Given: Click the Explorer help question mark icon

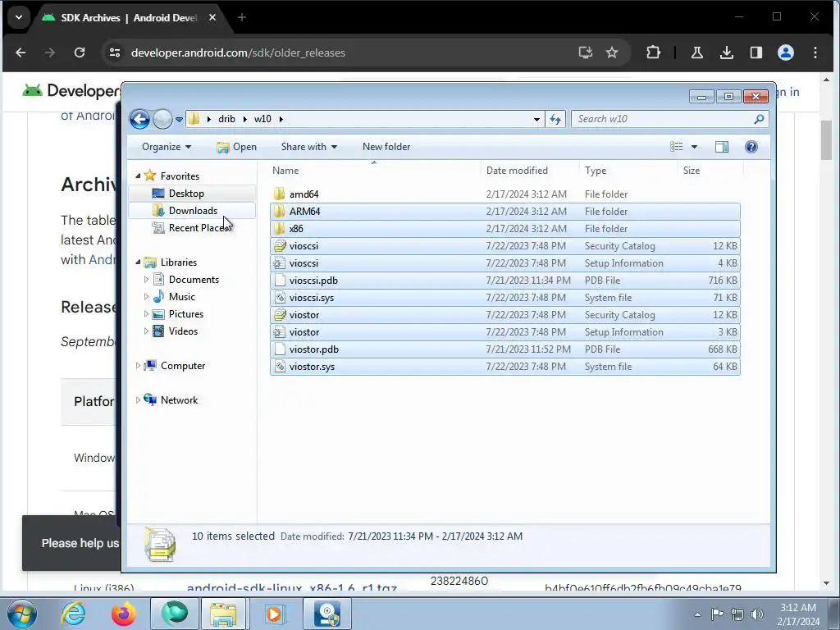Looking at the screenshot, I should 751,147.
